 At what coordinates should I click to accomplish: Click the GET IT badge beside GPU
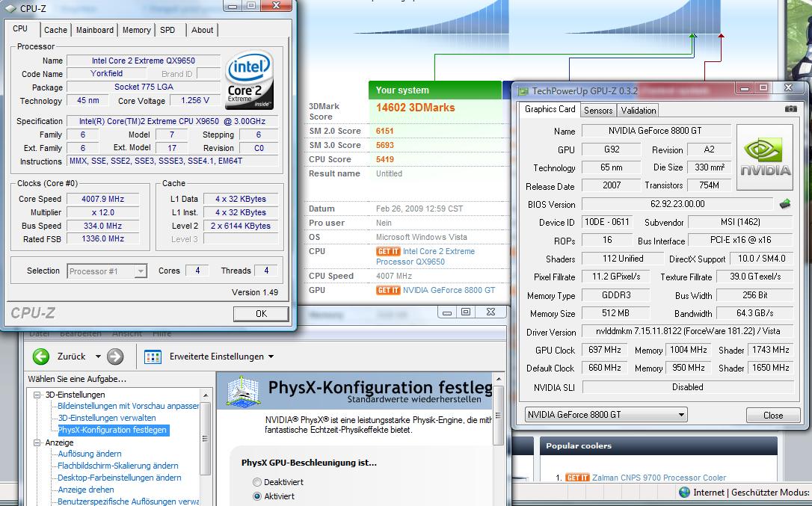coord(388,290)
